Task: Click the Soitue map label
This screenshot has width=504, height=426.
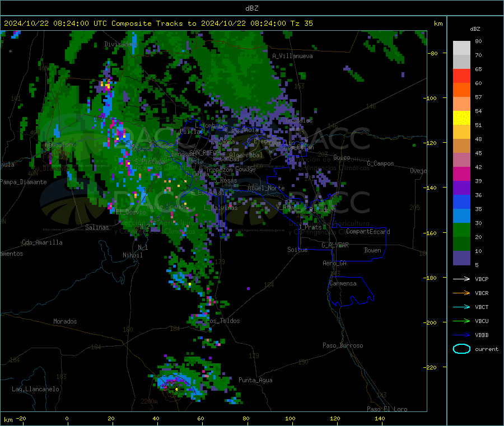Action: pos(297,250)
